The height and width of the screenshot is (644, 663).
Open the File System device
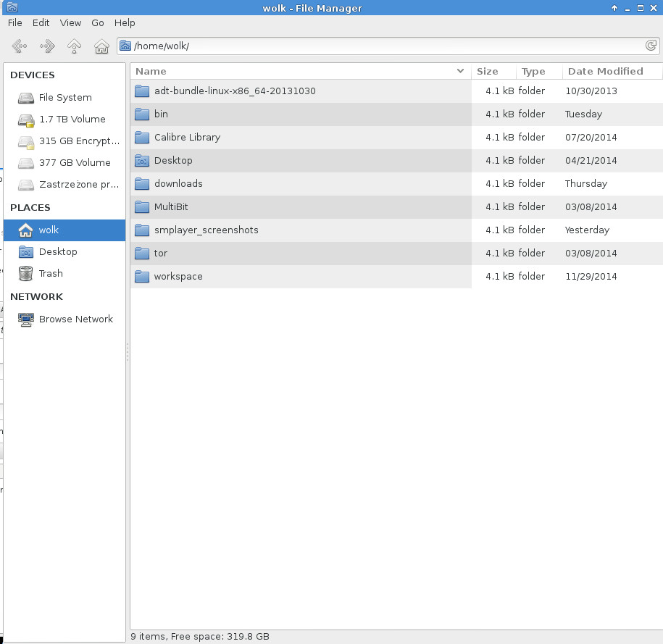tap(64, 97)
